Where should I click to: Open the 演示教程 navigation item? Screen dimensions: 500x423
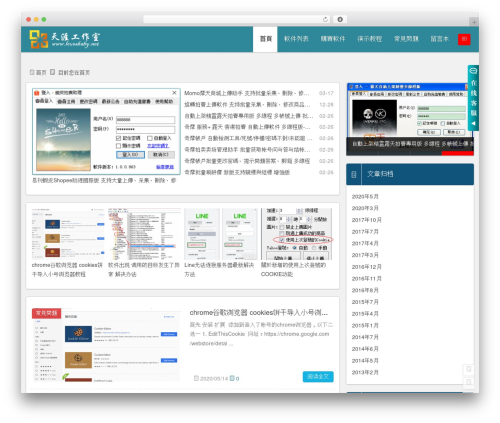point(369,39)
